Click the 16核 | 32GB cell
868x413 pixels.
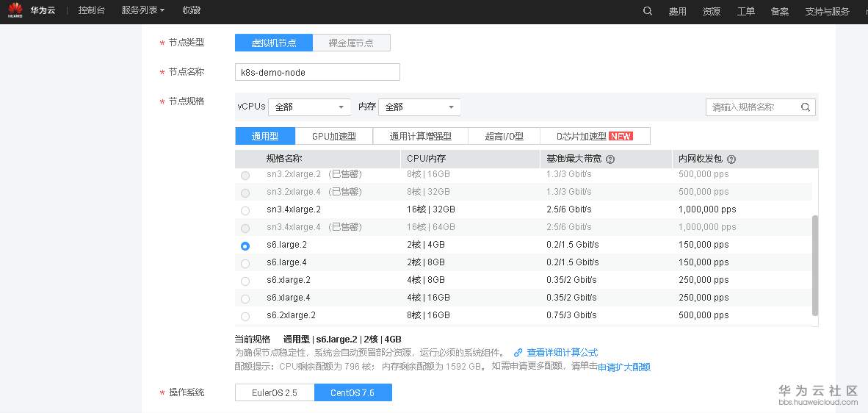pos(430,210)
